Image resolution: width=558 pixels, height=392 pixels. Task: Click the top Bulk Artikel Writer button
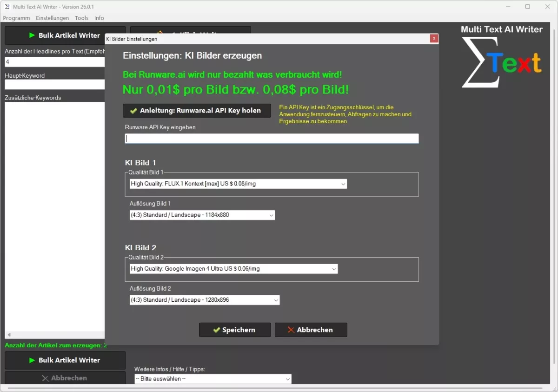[65, 35]
